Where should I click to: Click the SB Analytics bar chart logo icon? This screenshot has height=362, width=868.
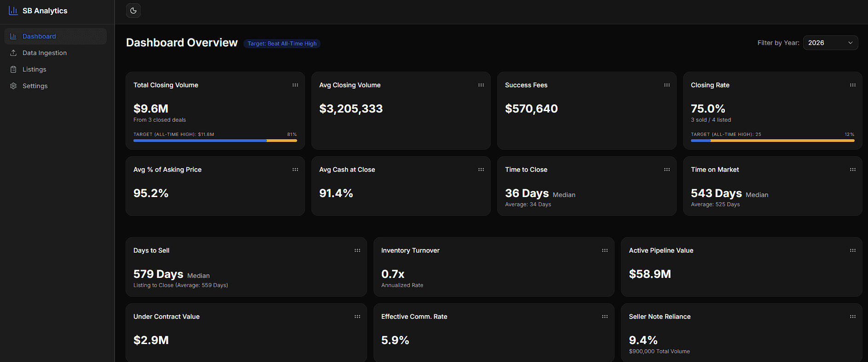(13, 11)
